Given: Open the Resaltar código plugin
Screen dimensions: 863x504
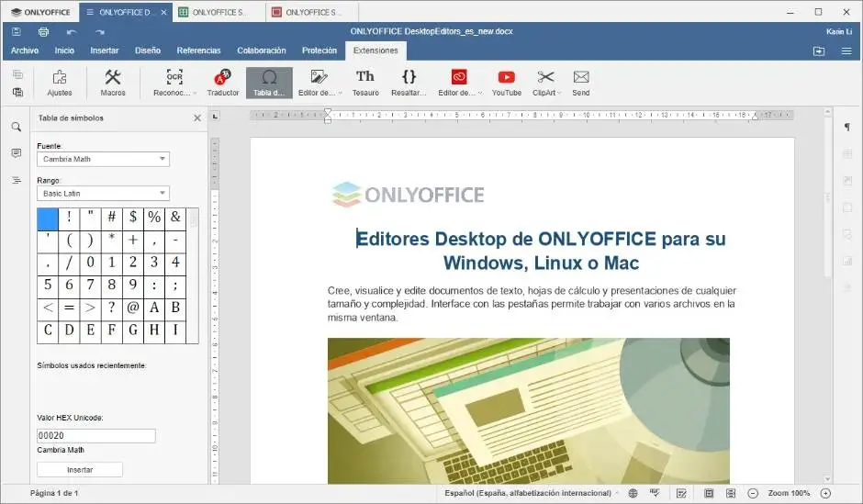Looking at the screenshot, I should pos(409,84).
